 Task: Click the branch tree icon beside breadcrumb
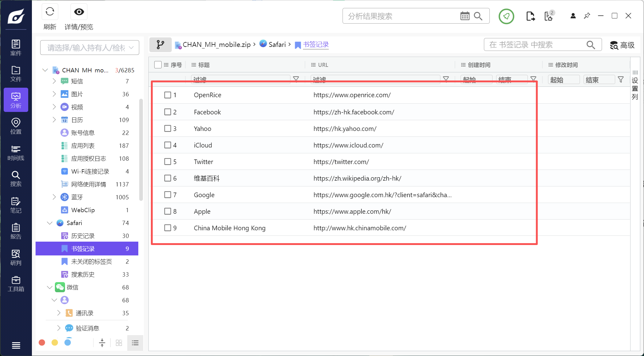point(160,45)
